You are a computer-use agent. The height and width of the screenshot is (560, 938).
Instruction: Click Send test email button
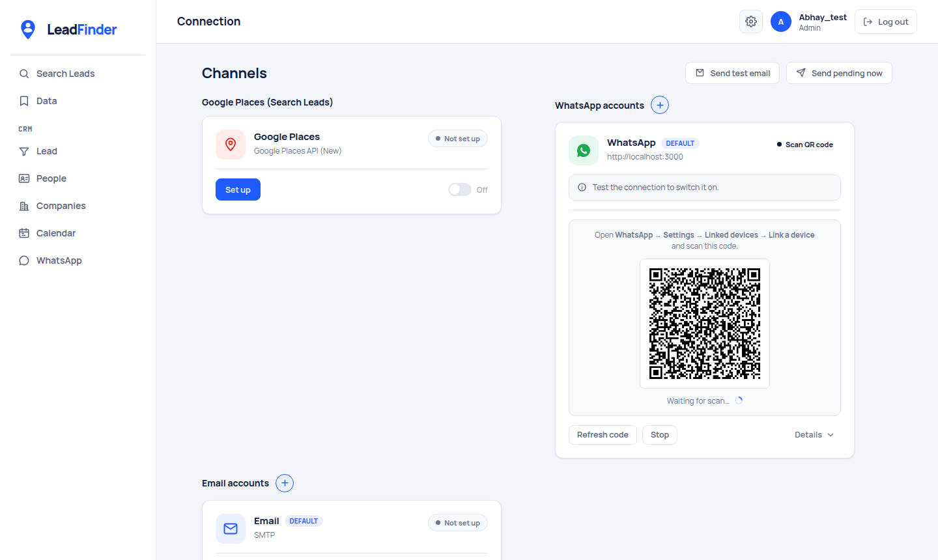pyautogui.click(x=732, y=73)
